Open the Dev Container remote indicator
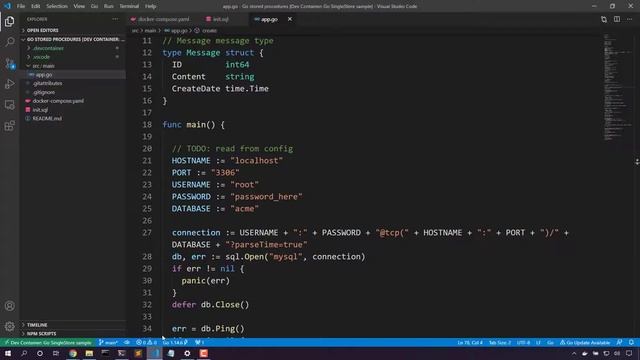Viewport: 640px width, 360px height. click(x=48, y=342)
